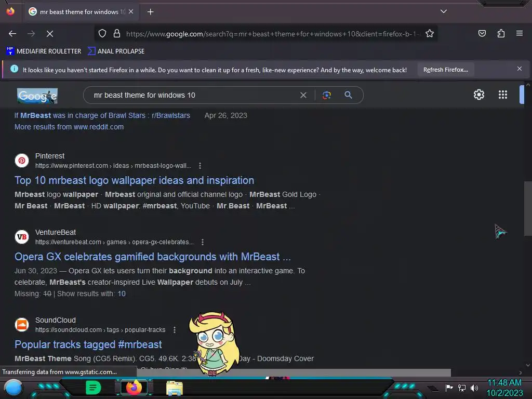Clear the Google search box text
Screen dimensions: 532x399
click(x=303, y=96)
